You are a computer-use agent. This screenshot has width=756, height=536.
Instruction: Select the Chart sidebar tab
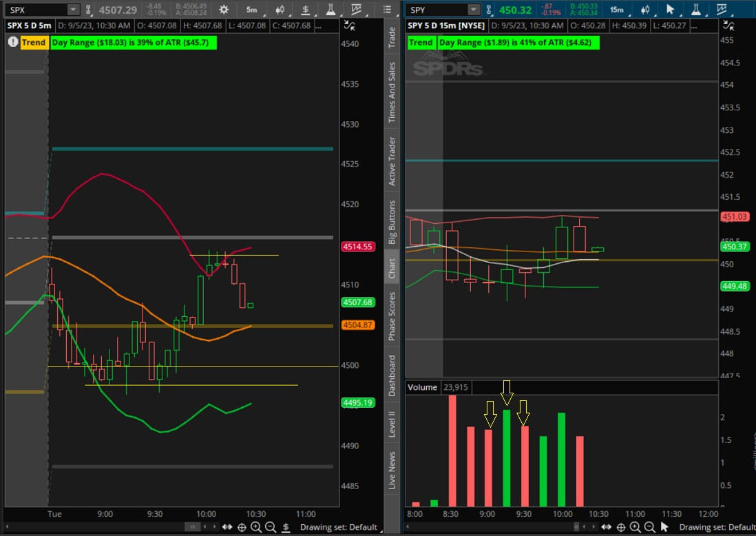392,268
